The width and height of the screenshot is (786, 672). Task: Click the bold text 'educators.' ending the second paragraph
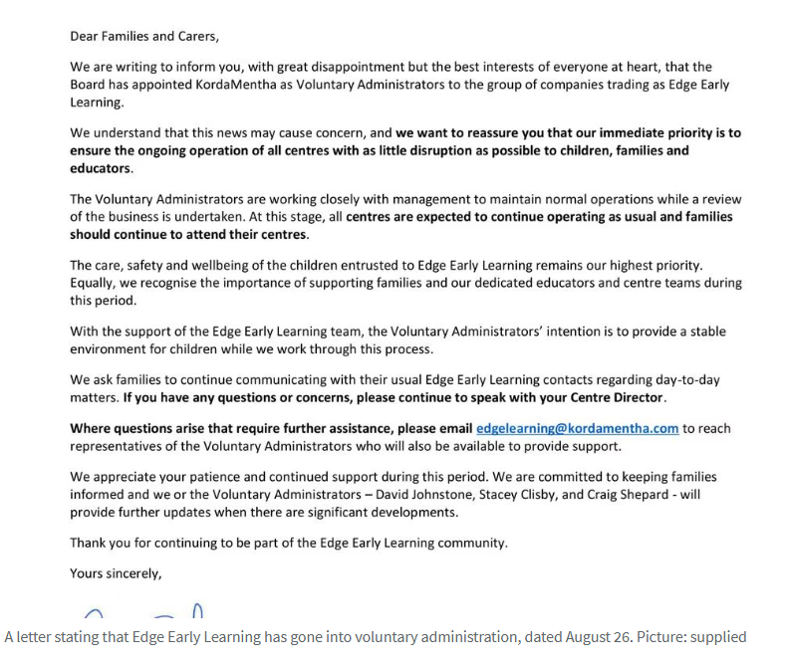pos(102,168)
